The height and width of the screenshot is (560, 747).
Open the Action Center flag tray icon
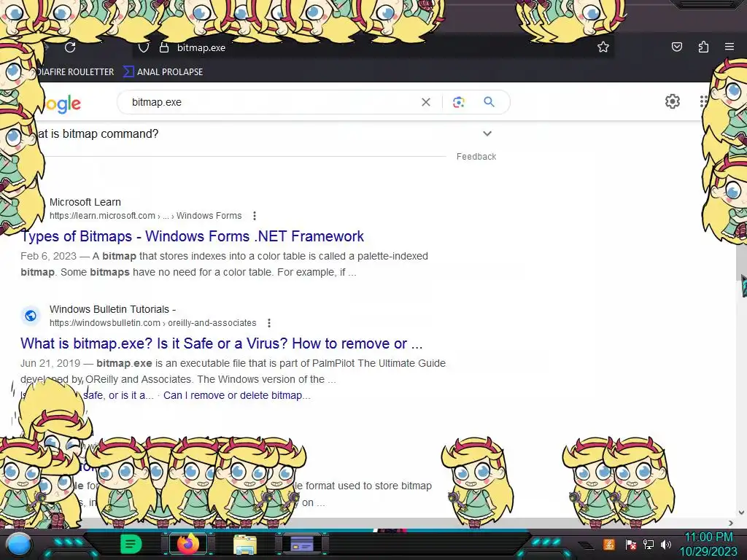tap(630, 544)
